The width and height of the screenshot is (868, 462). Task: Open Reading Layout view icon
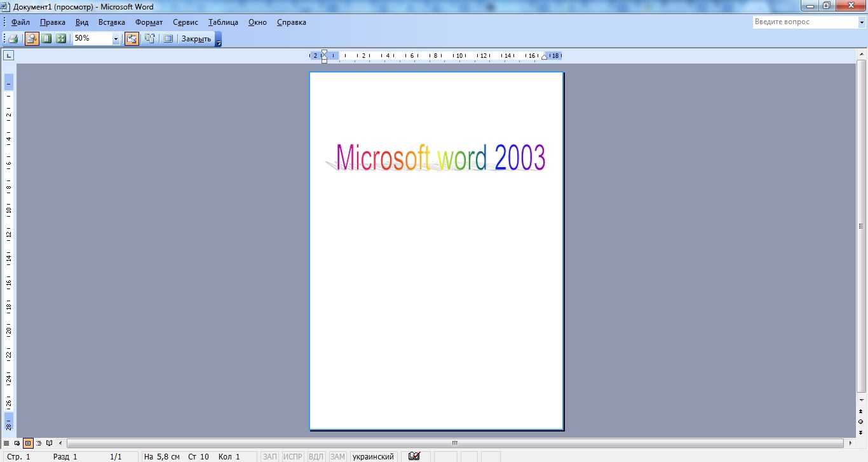(50, 443)
